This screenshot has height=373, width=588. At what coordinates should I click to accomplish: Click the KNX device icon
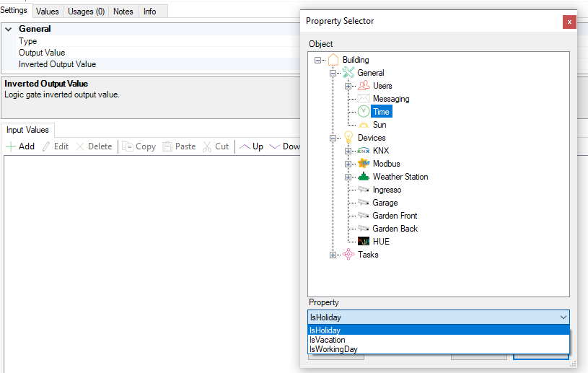tap(364, 151)
